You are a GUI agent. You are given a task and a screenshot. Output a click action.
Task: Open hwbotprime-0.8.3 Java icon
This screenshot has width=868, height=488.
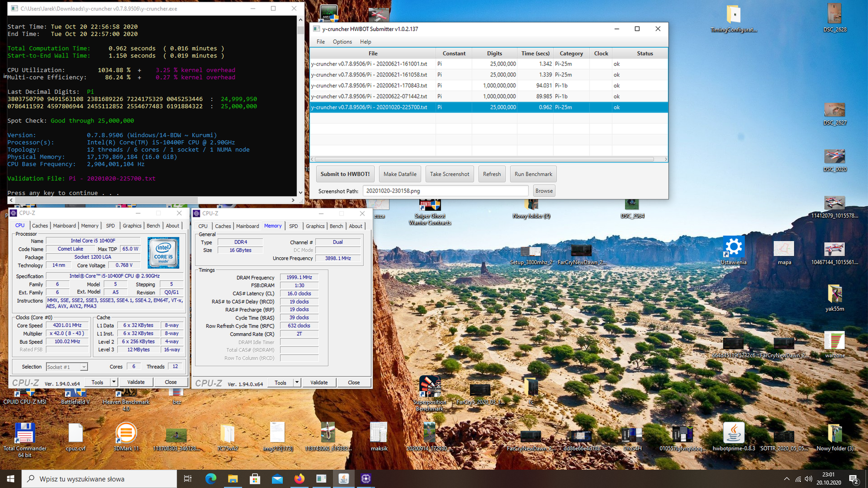[734, 436]
